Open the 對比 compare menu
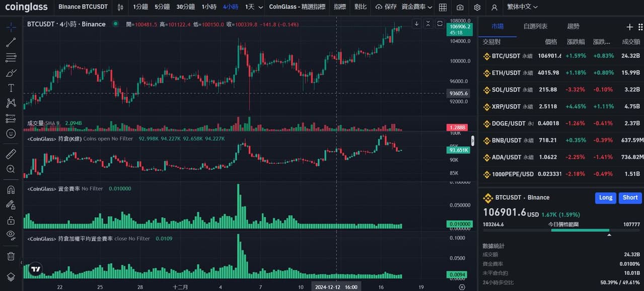 [x=361, y=7]
